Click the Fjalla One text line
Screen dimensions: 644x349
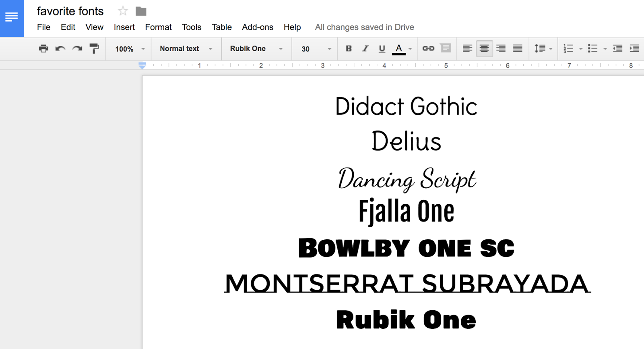coord(407,212)
